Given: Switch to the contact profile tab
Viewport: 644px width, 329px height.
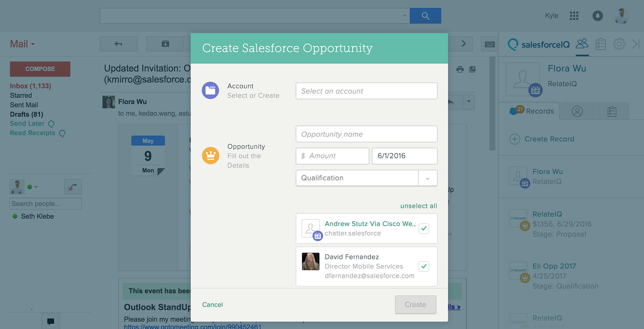Looking at the screenshot, I should [x=577, y=112].
